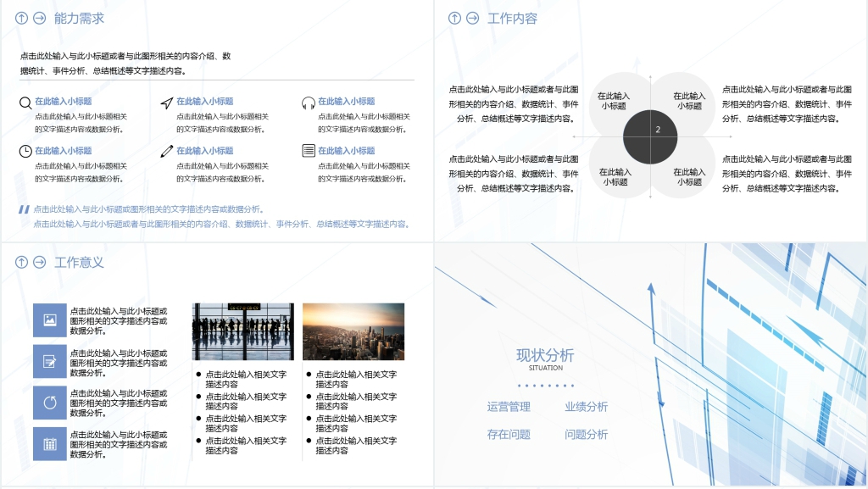This screenshot has height=489, width=868.
Task: Click the bottom-right petal label 在此输入小标题
Action: click(x=689, y=177)
